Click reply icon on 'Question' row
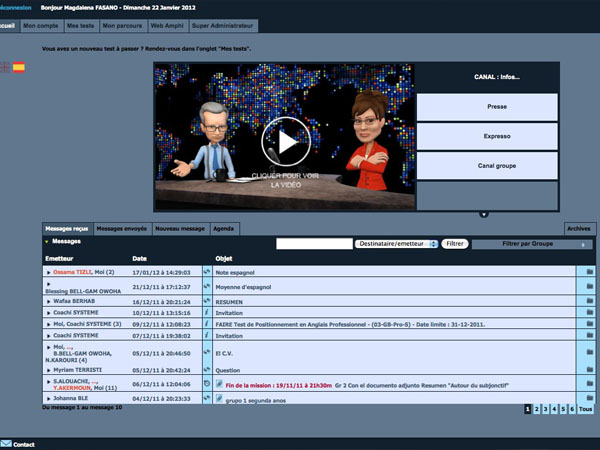Image resolution: width=600 pixels, height=450 pixels. click(207, 369)
